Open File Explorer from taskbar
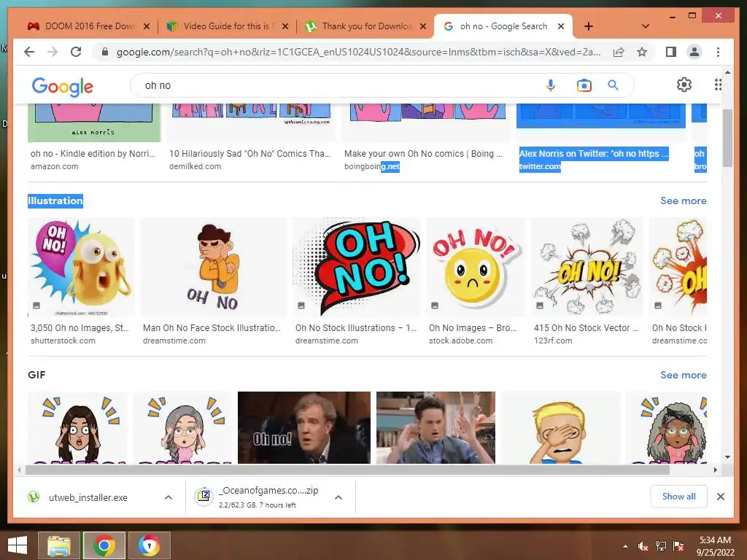The height and width of the screenshot is (560, 747). click(x=59, y=545)
